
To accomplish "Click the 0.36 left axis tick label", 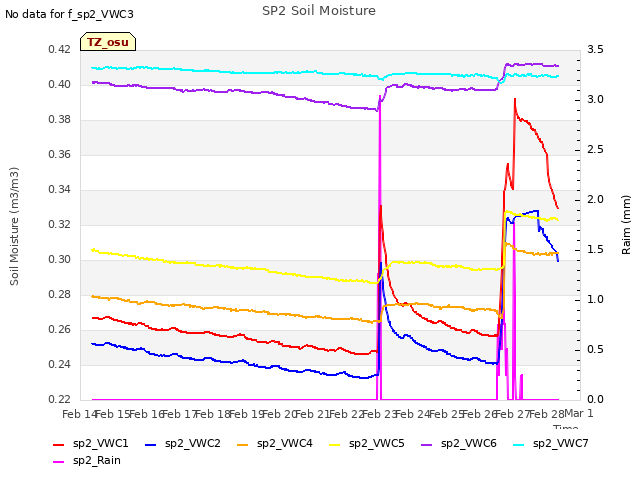I will point(59,154).
